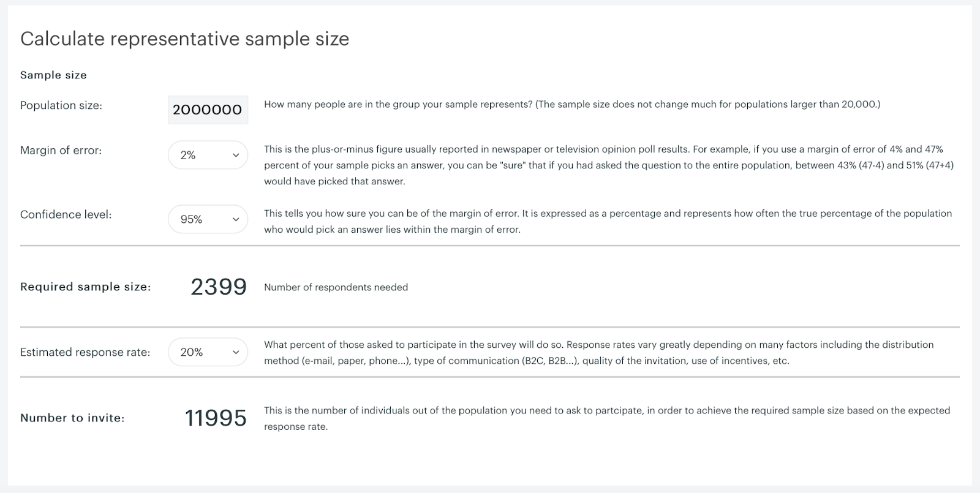Viewport: 980px width, 493px height.
Task: Click the Number to invite label
Action: pyautogui.click(x=72, y=418)
